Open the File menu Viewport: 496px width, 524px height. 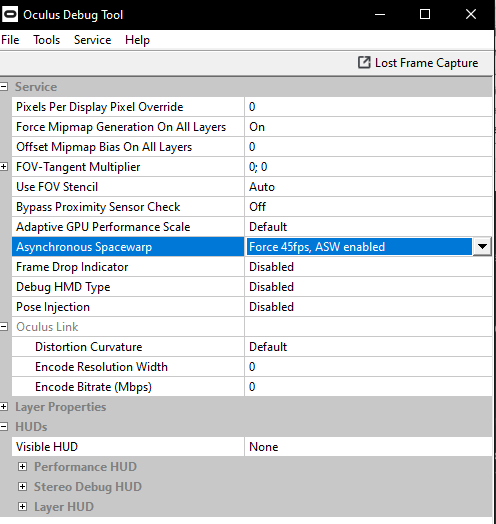(x=10, y=40)
